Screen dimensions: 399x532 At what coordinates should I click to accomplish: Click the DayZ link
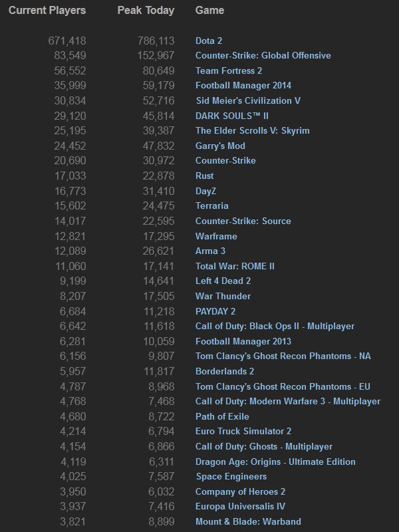click(207, 191)
